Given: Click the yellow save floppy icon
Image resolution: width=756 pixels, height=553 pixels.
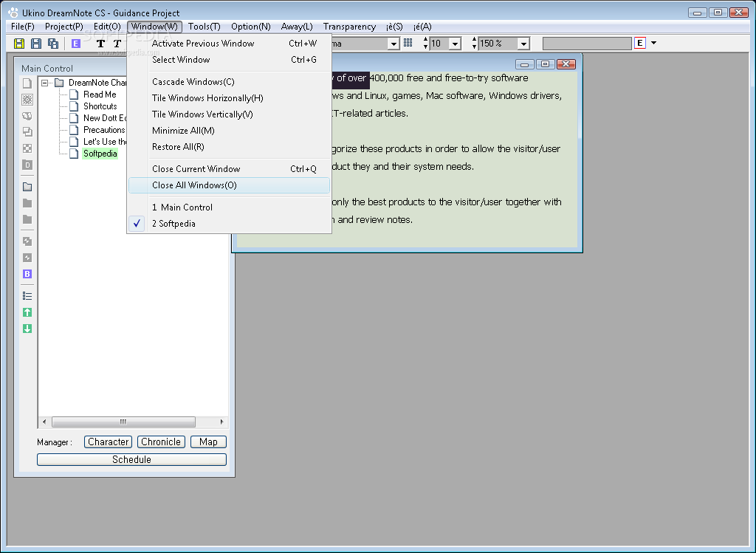Looking at the screenshot, I should pos(18,44).
